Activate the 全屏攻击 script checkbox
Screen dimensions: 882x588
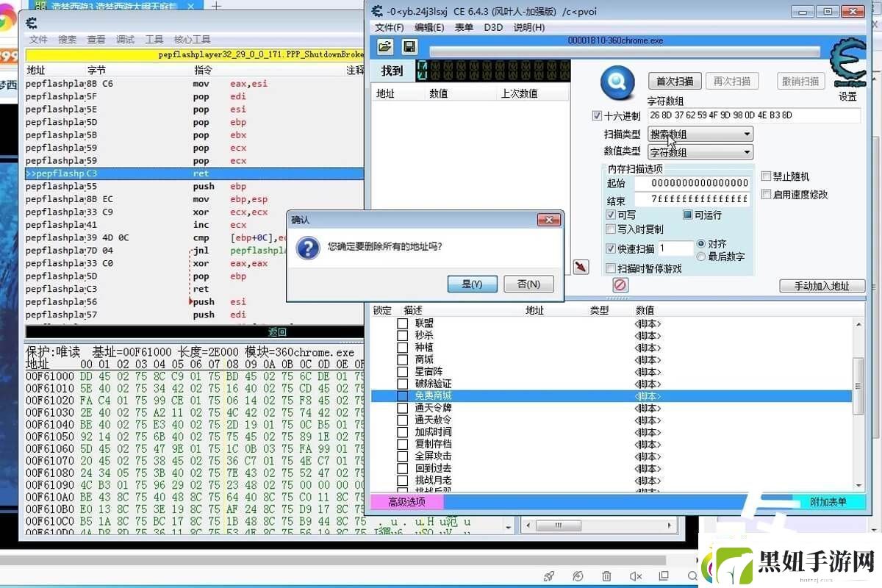(402, 456)
